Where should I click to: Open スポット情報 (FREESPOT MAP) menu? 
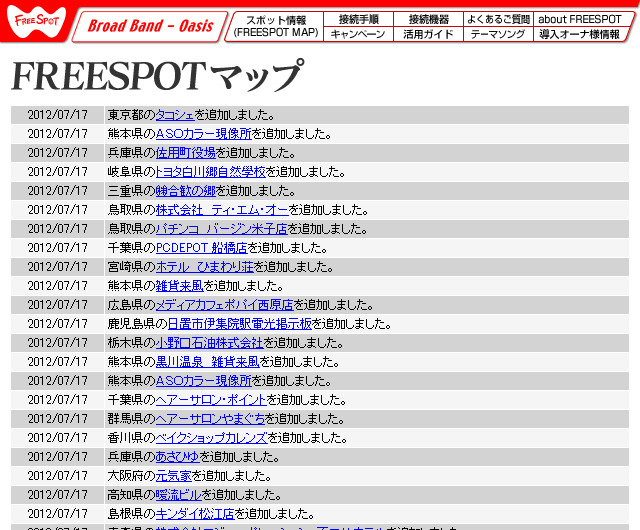pyautogui.click(x=276, y=26)
